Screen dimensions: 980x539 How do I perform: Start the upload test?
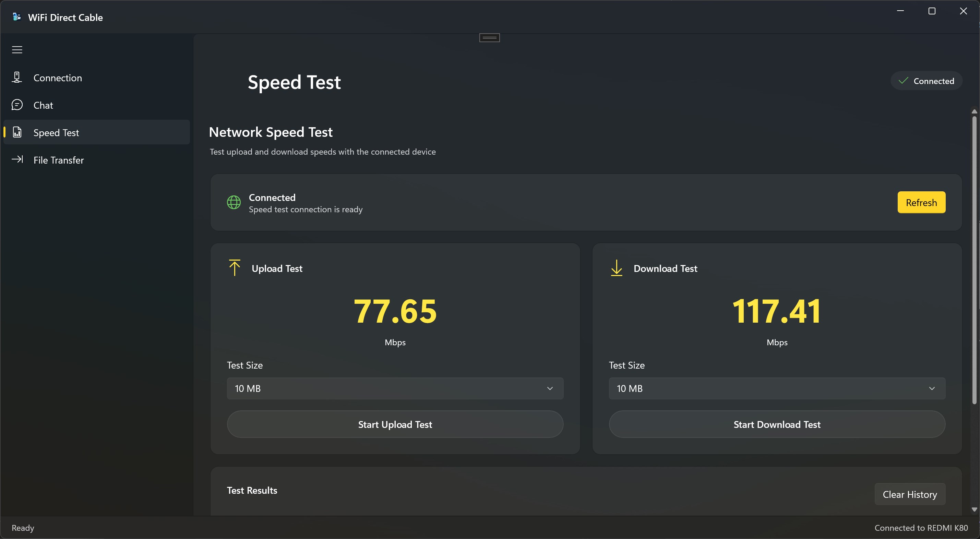[395, 424]
